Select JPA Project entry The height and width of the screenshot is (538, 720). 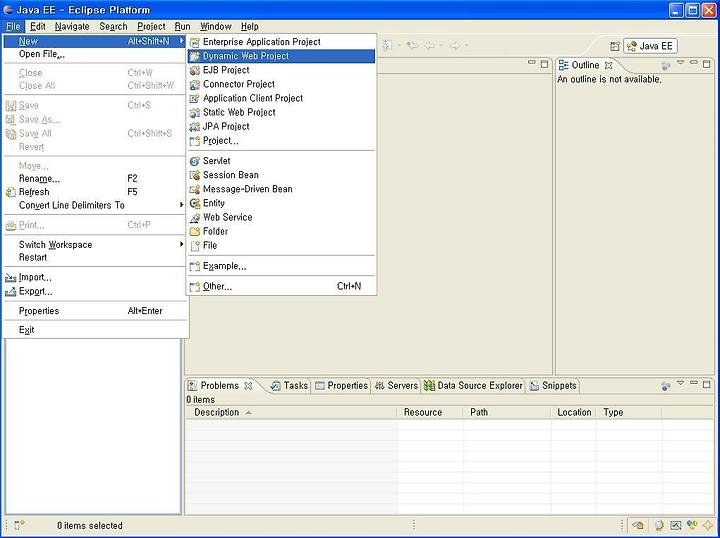pos(281,127)
